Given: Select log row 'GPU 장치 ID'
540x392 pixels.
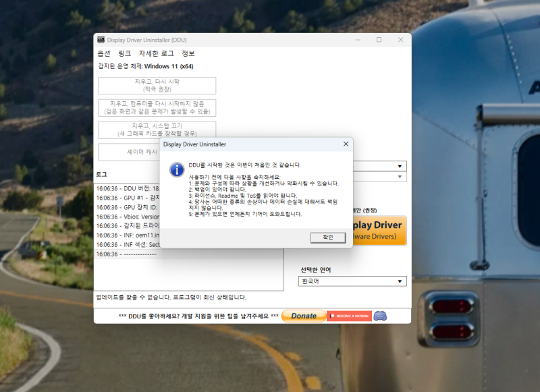Looking at the screenshot, I should [x=128, y=207].
